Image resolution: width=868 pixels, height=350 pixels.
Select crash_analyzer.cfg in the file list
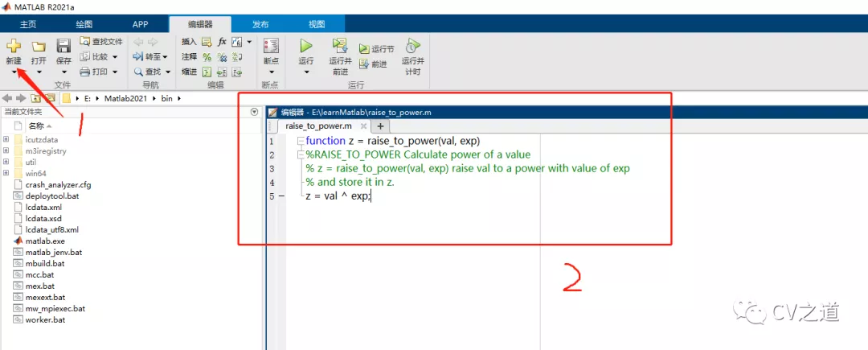(x=58, y=184)
